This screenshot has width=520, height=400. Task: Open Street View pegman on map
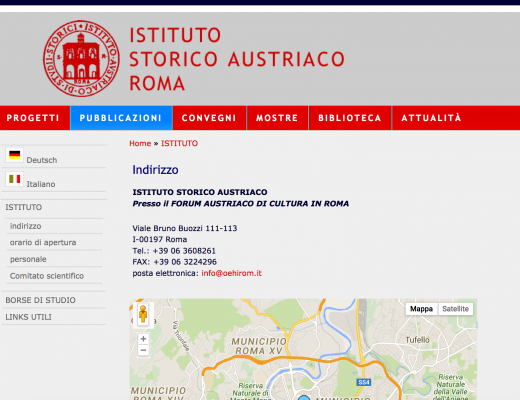pyautogui.click(x=143, y=314)
